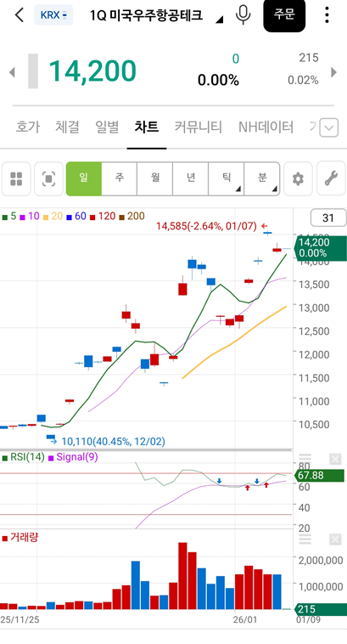Open the 틱 tick period dropdown

pyautogui.click(x=227, y=178)
